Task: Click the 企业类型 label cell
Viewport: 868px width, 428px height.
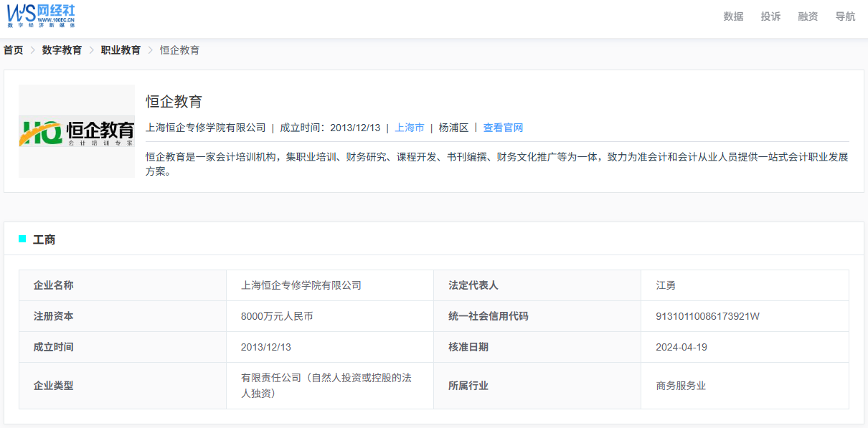Action: pos(123,386)
